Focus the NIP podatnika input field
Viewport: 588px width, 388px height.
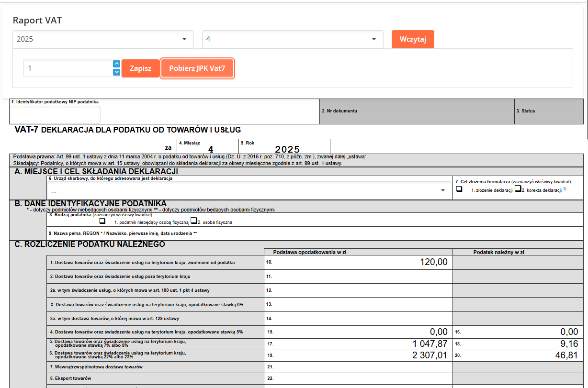55,114
